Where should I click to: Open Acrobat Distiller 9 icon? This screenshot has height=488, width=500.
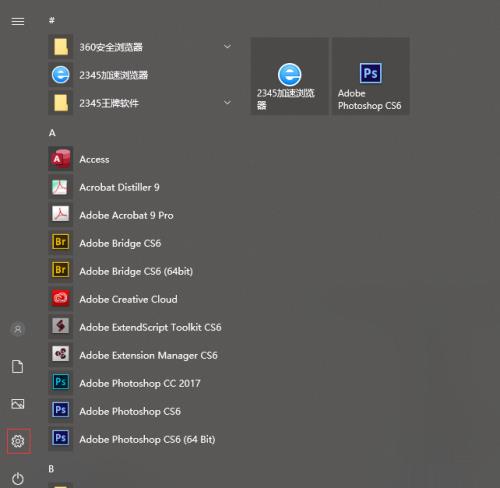tap(61, 187)
